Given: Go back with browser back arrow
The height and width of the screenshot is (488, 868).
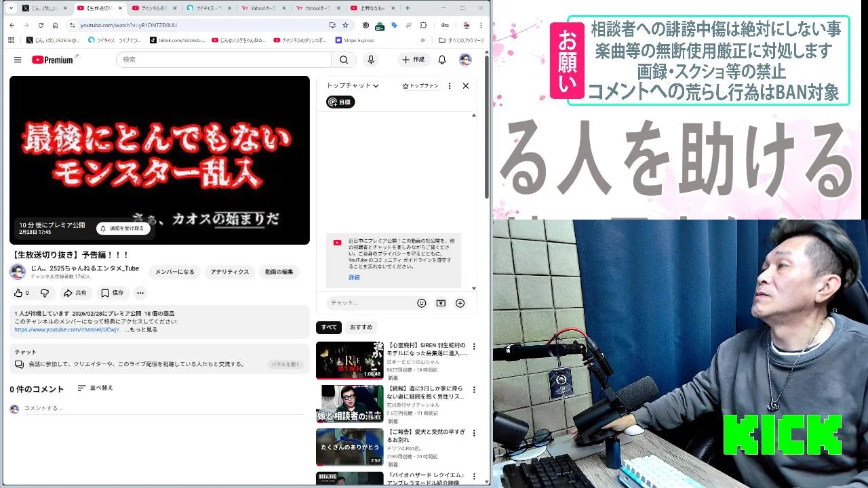Looking at the screenshot, I should point(12,25).
